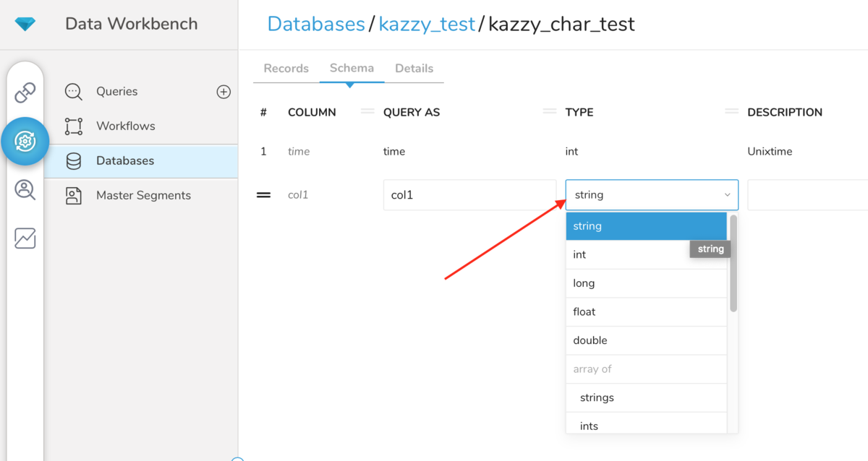The height and width of the screenshot is (461, 868).
Task: Select the Workflows icon in navigation panel
Action: coord(73,126)
